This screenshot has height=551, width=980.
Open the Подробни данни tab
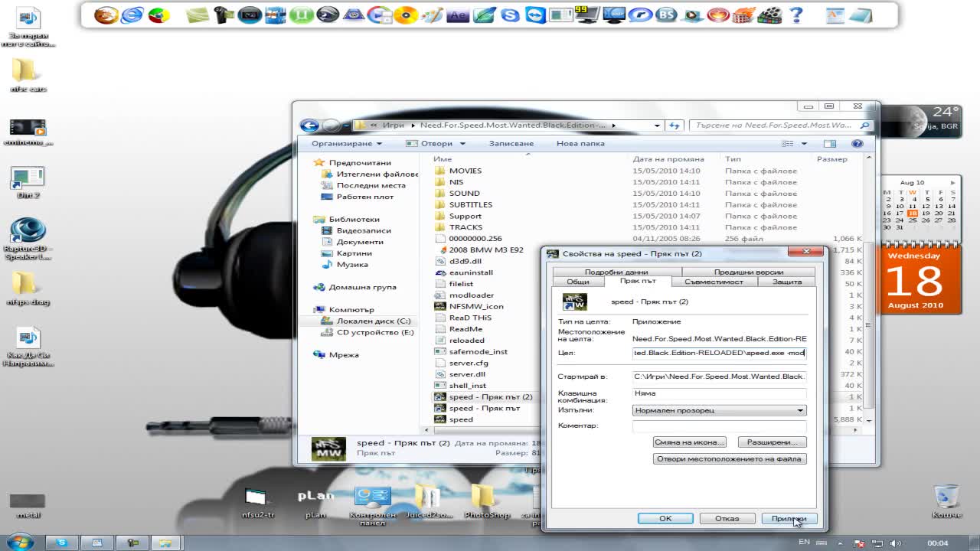pos(616,272)
